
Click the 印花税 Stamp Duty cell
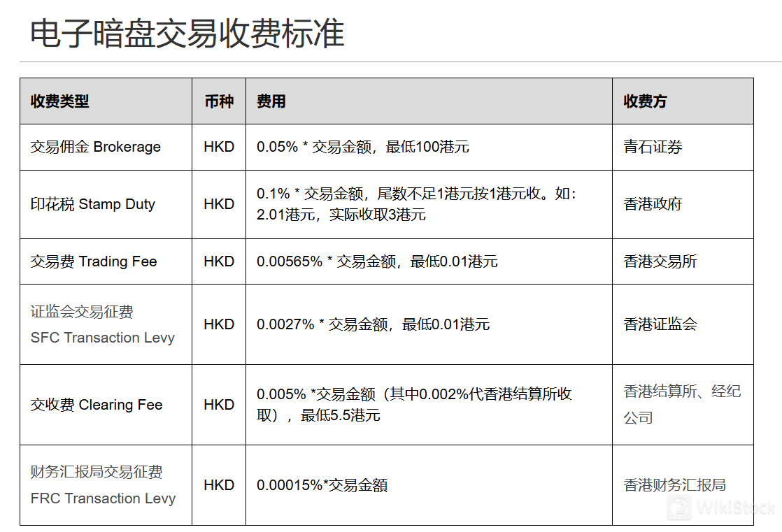[x=93, y=204]
